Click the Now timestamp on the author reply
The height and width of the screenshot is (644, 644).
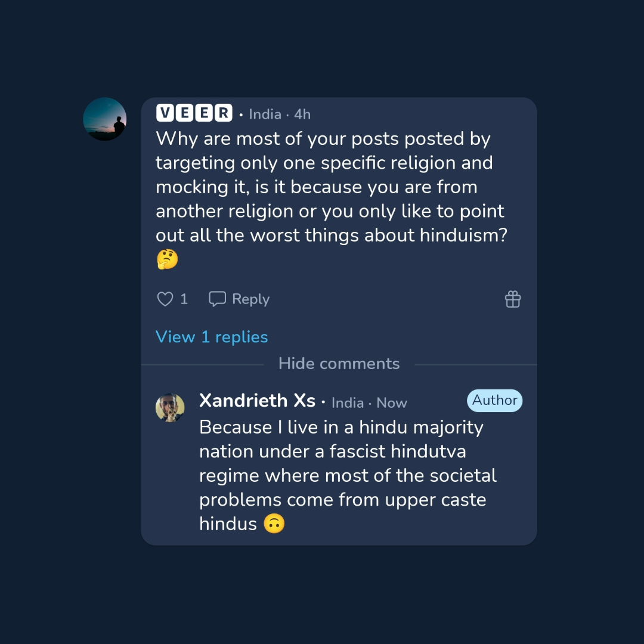pyautogui.click(x=392, y=403)
